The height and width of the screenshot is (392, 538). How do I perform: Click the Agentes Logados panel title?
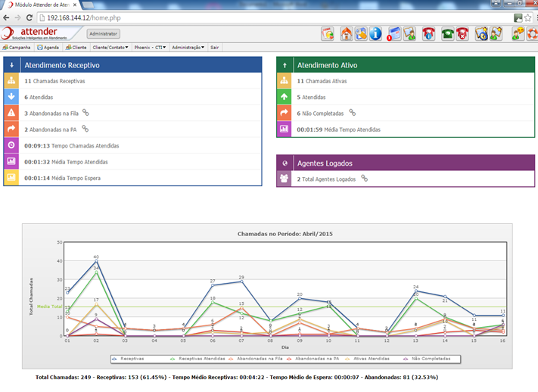[325, 163]
